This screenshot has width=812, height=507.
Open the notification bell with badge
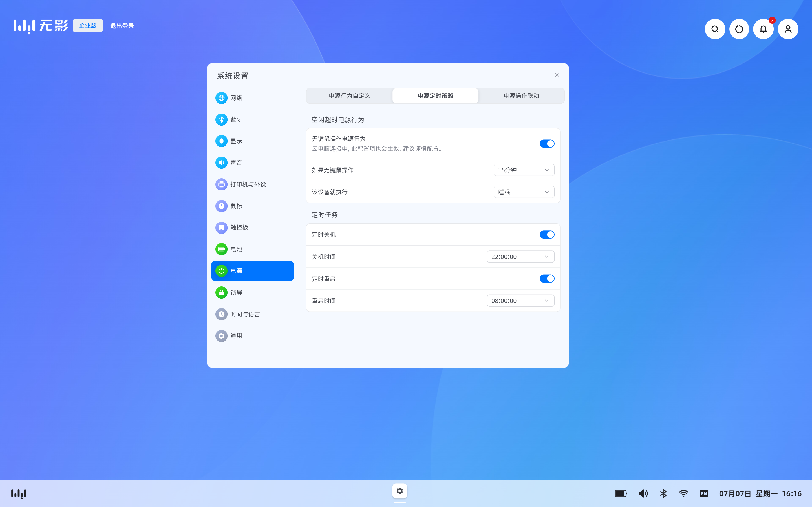(x=763, y=29)
